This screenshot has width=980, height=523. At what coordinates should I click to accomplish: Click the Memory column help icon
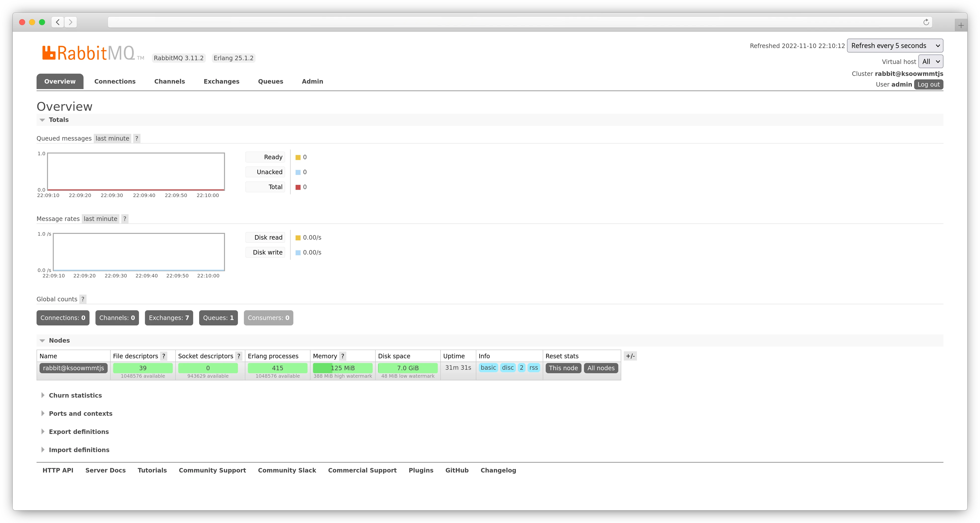click(x=342, y=356)
